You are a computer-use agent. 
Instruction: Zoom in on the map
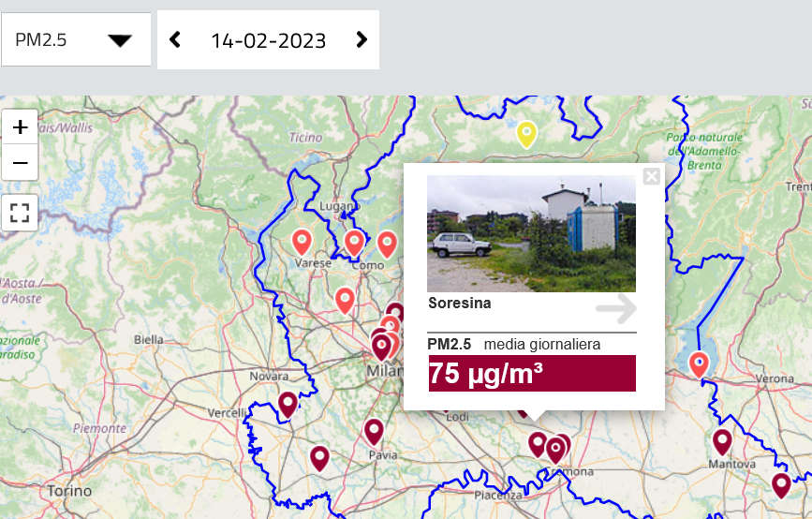pyautogui.click(x=20, y=126)
